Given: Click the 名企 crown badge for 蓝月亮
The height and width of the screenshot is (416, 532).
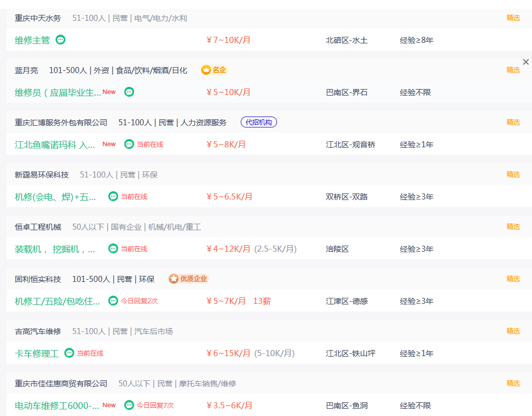Looking at the screenshot, I should (214, 70).
